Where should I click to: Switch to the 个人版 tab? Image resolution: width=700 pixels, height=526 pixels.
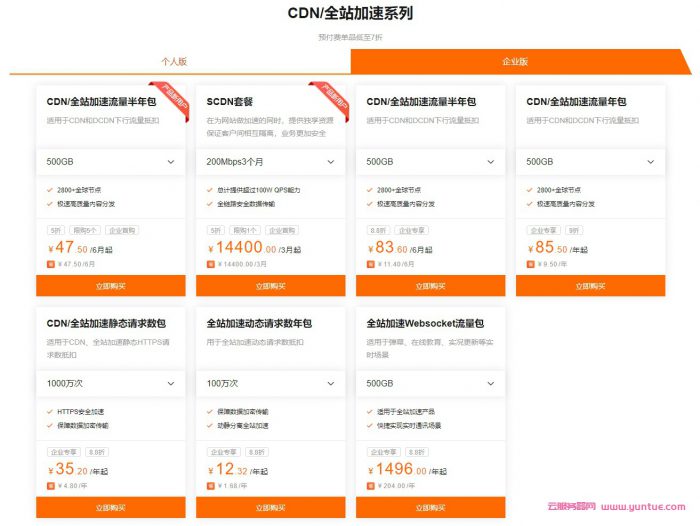pyautogui.click(x=175, y=61)
